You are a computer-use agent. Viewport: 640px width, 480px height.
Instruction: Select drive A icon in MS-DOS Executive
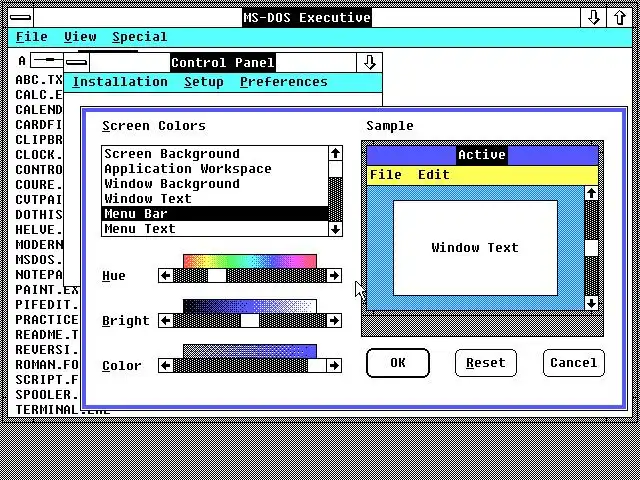pos(41,61)
